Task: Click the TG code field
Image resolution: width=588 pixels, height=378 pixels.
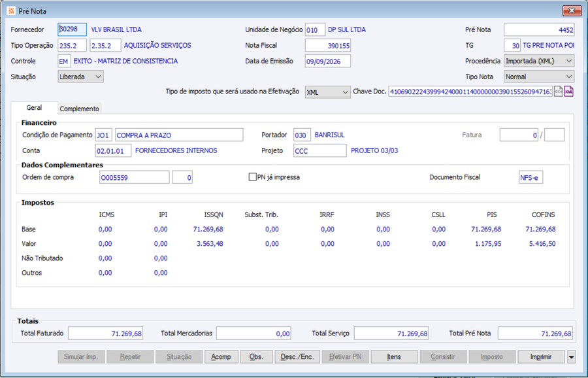Action: (512, 45)
